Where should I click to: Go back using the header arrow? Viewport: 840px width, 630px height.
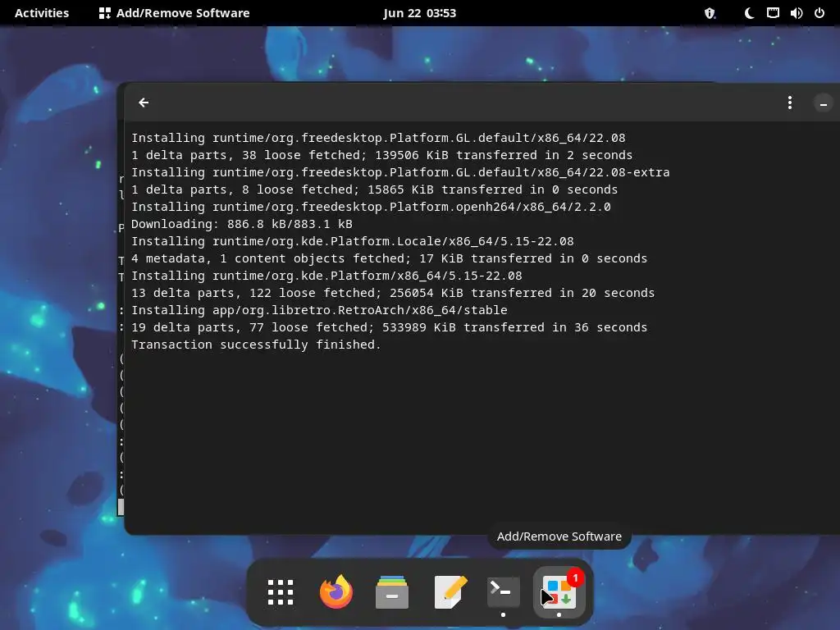coord(144,103)
